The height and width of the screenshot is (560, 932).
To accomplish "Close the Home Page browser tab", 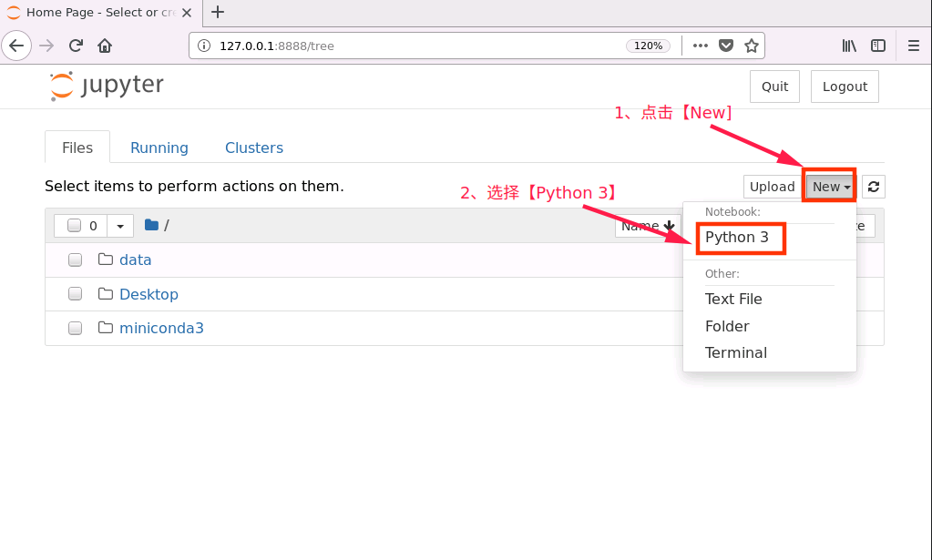I will pos(187,13).
